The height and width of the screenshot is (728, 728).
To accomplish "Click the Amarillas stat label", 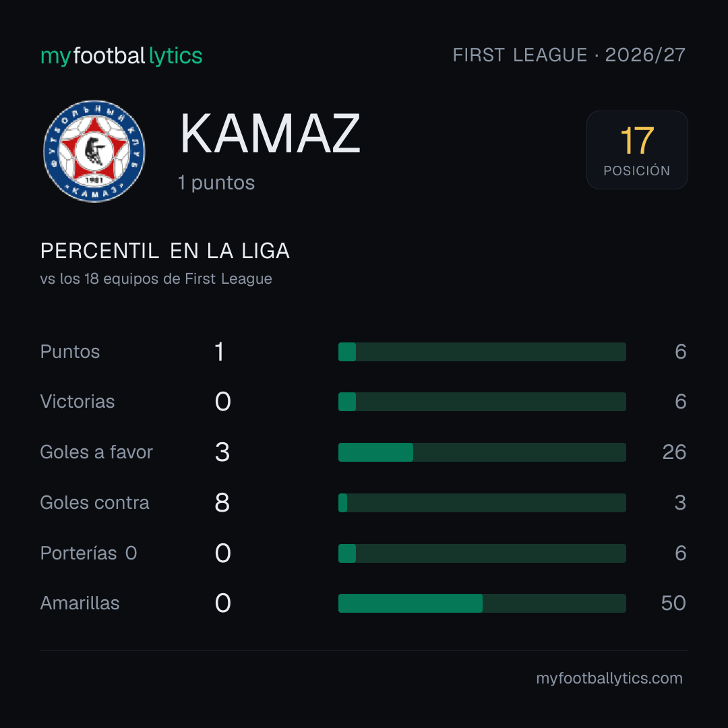I will coord(80,603).
